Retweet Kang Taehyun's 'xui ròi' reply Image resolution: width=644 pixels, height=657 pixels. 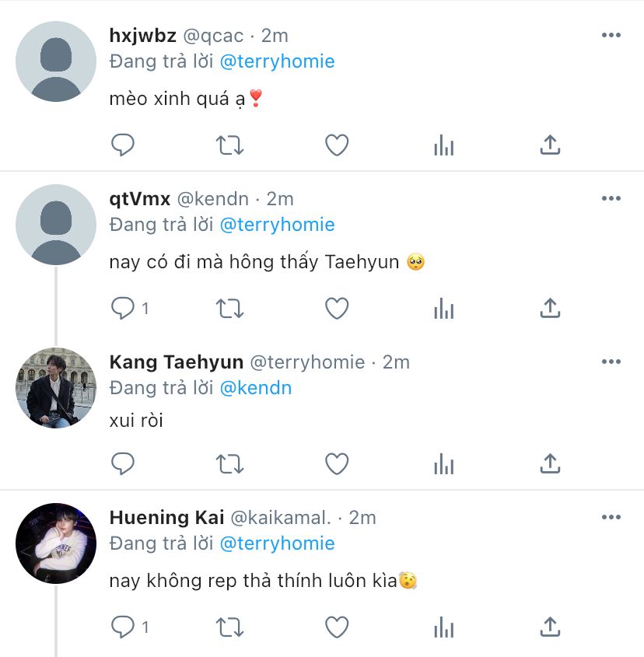point(229,464)
